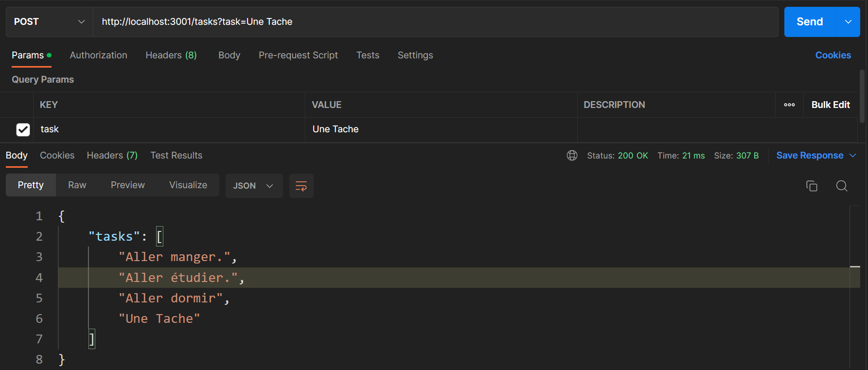Expand the Send button arrow menu
This screenshot has width=868, height=370.
coord(848,22)
